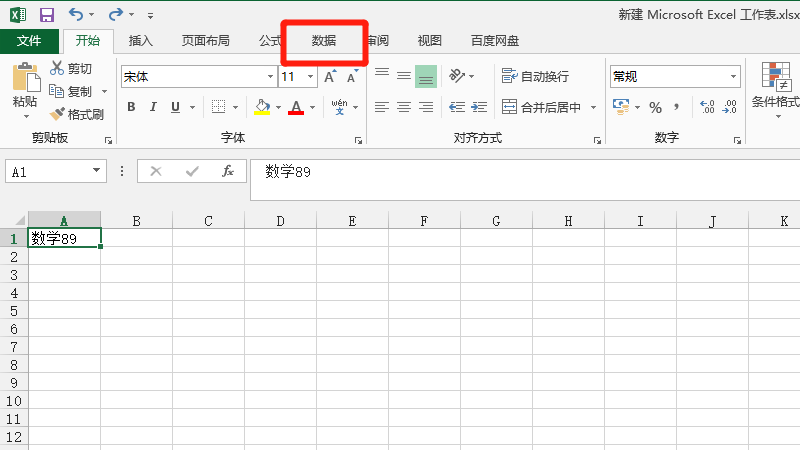Screen dimensions: 800x450
Task: Click the Increase Decimal icon
Action: click(707, 107)
